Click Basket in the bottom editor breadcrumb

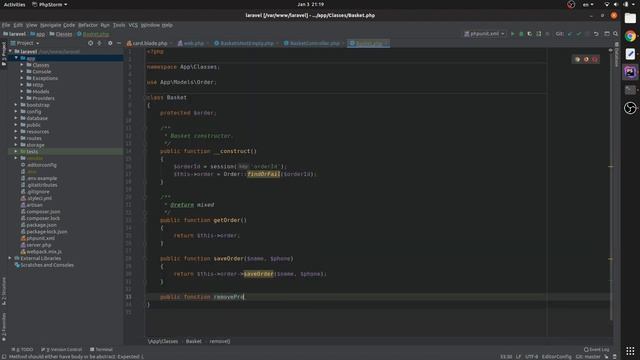pyautogui.click(x=193, y=341)
